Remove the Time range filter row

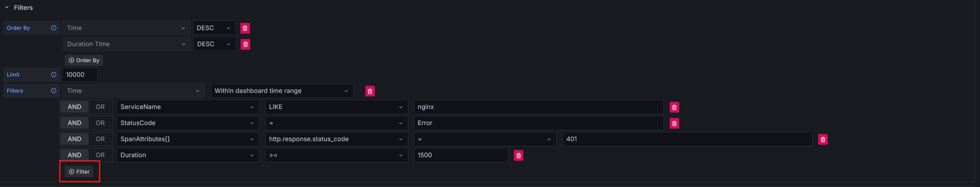click(x=370, y=91)
